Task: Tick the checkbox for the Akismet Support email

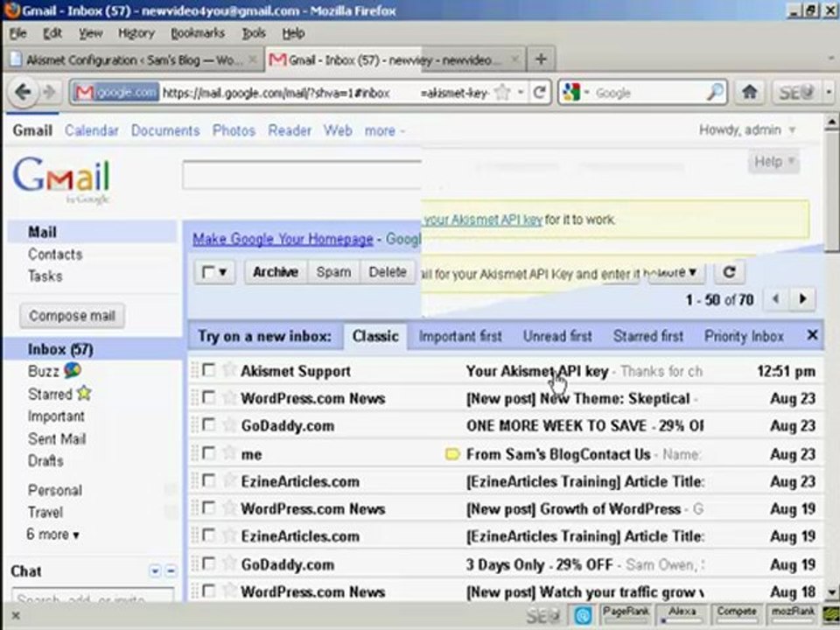Action: click(x=208, y=370)
